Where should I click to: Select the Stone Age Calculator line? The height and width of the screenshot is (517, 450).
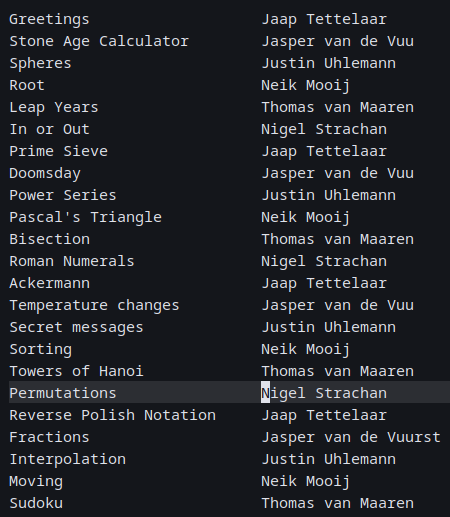pyautogui.click(x=99, y=41)
